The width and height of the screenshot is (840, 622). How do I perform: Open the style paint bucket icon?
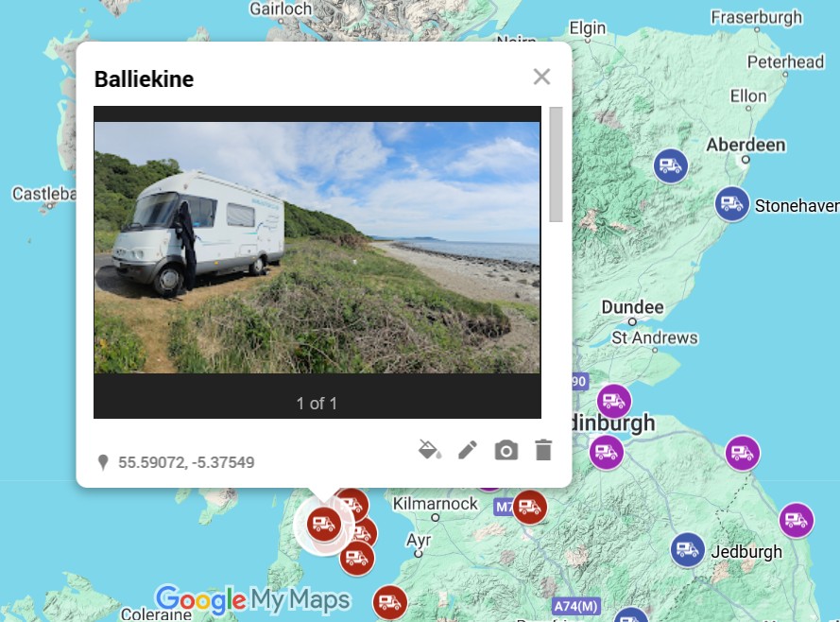pos(430,450)
